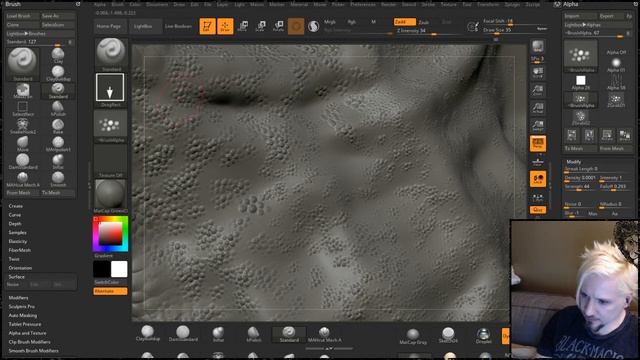Expand the Curve brush subpalette
The height and width of the screenshot is (360, 640).
(15, 215)
